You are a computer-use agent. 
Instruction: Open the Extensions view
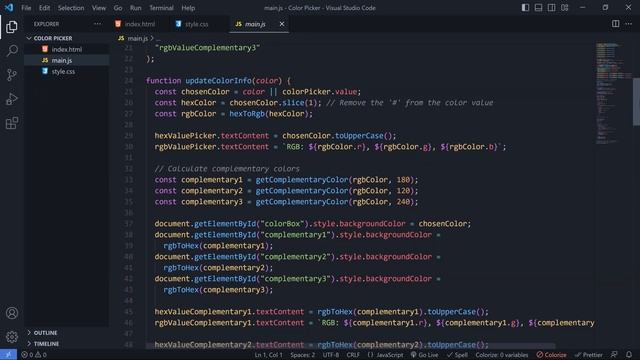[x=12, y=123]
